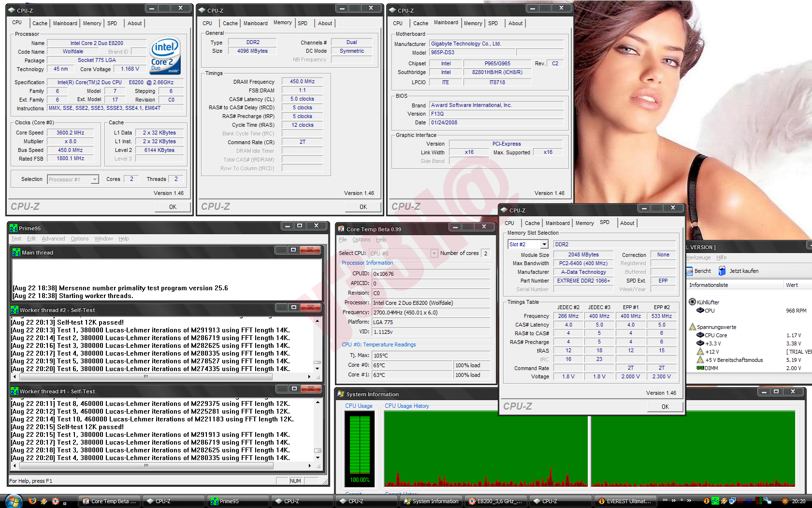
Task: Click the Worker thread #2 window icon
Action: coord(14,310)
